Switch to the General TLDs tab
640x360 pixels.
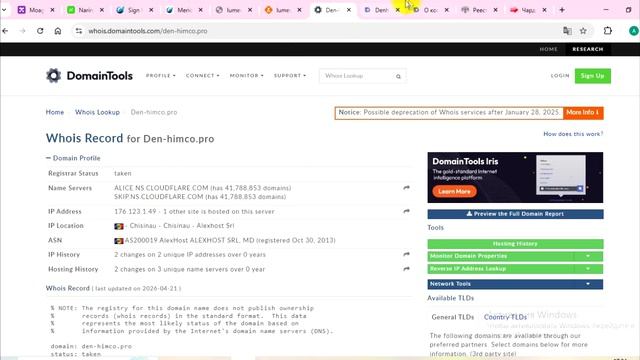453,317
